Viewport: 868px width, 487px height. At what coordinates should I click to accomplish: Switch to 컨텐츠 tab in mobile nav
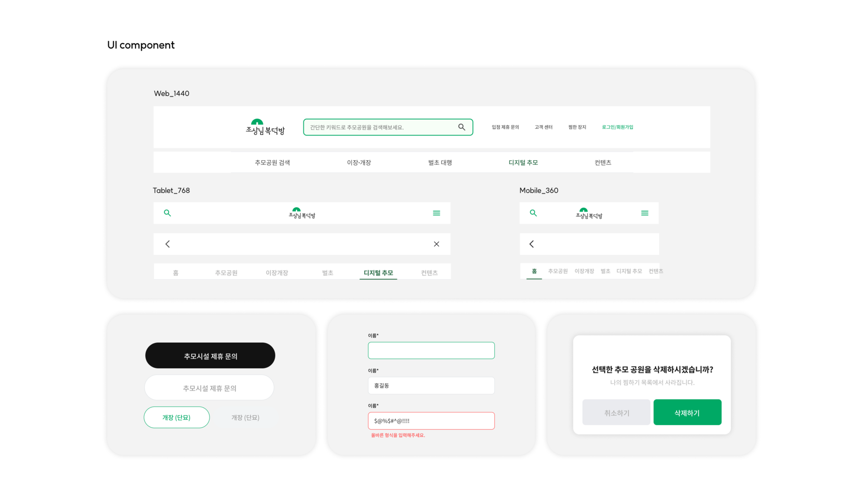655,271
